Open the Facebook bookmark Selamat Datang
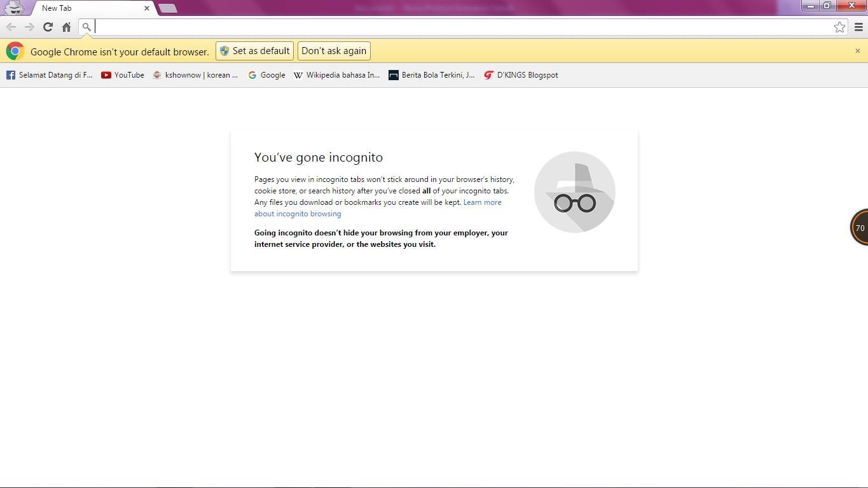 coord(49,74)
